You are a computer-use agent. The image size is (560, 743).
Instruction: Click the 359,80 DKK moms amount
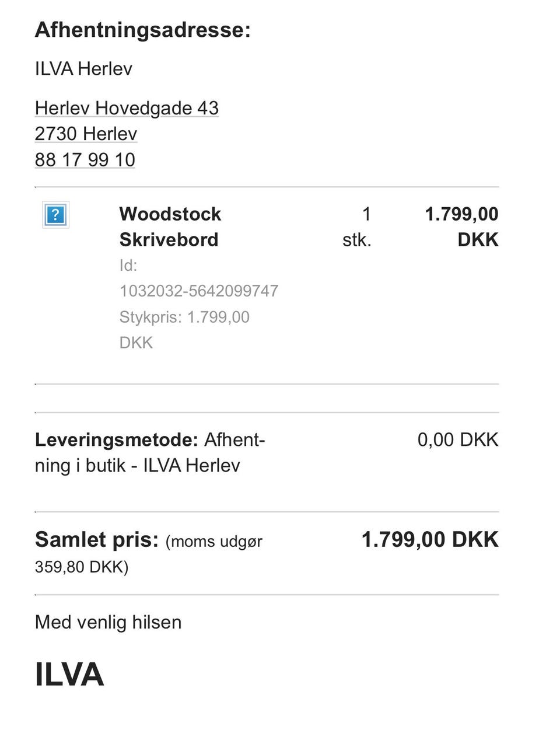82,567
